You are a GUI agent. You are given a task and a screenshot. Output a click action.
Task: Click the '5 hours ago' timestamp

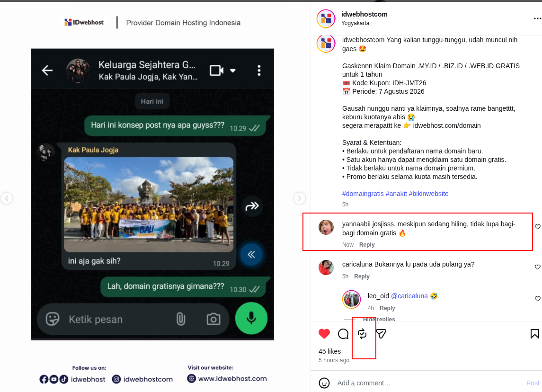tap(334, 360)
